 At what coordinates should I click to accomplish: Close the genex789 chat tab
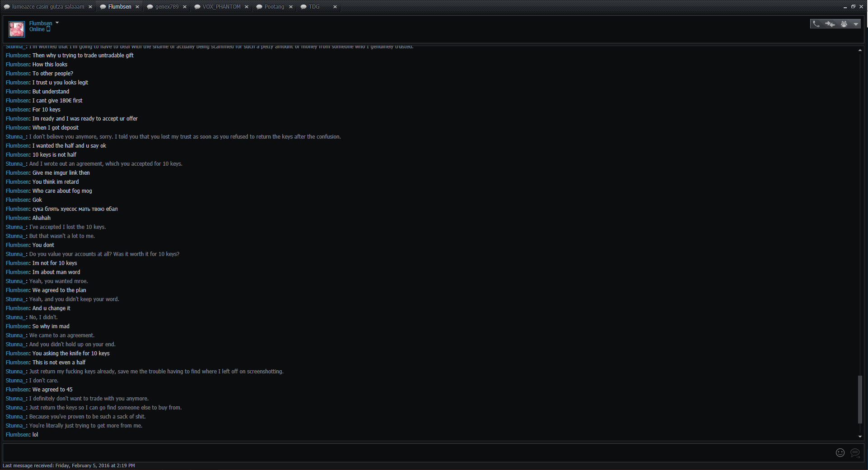point(185,7)
